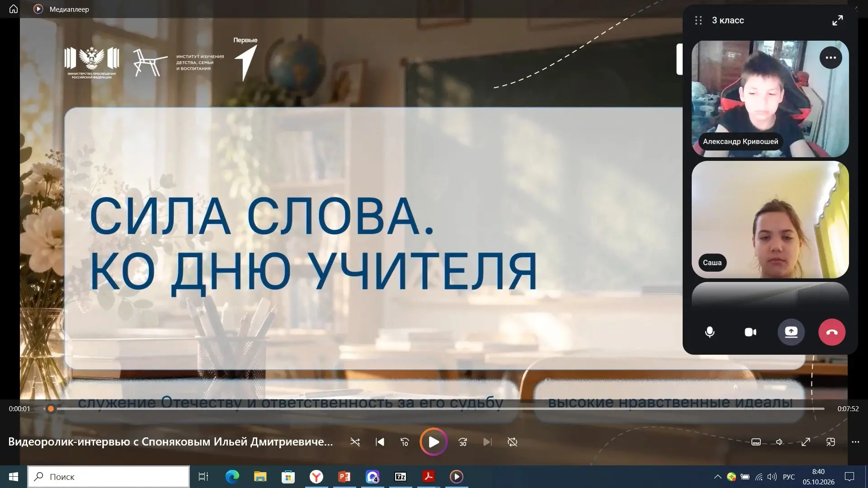Switch to PowerPoint in taskbar
This screenshot has width=868, height=488.
click(344, 477)
